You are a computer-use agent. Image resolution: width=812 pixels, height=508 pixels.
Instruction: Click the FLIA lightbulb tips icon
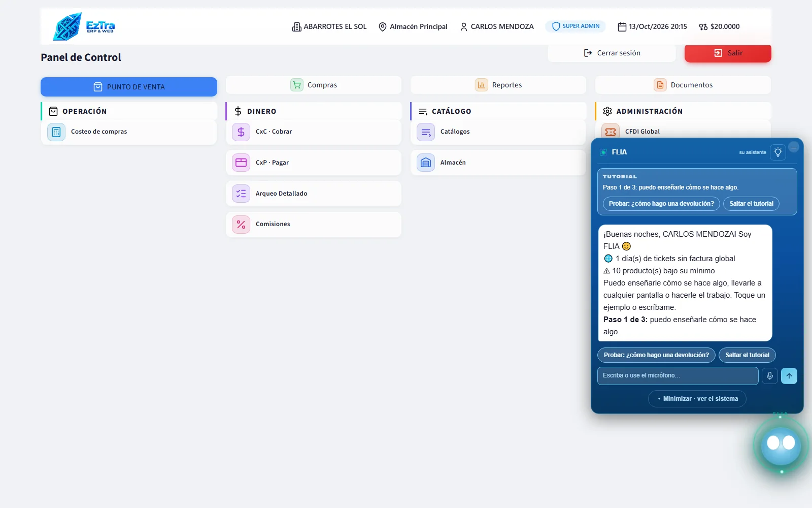click(778, 152)
